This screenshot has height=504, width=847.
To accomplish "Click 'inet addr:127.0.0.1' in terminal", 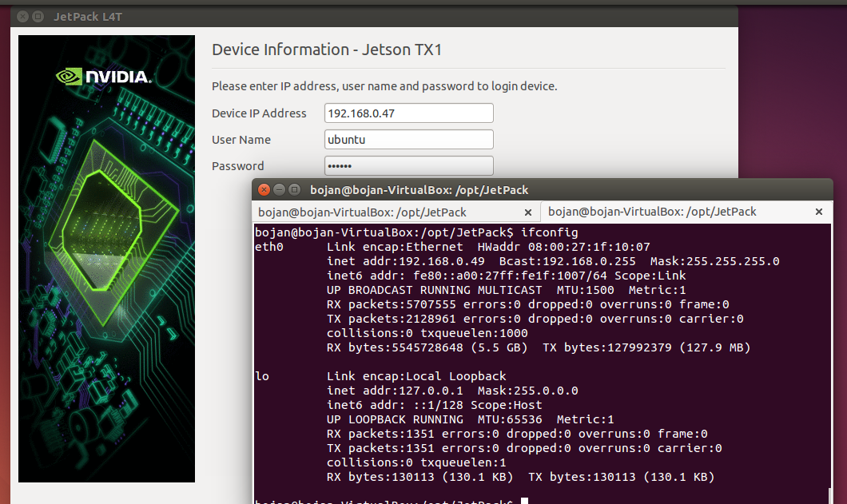I will 395,391.
